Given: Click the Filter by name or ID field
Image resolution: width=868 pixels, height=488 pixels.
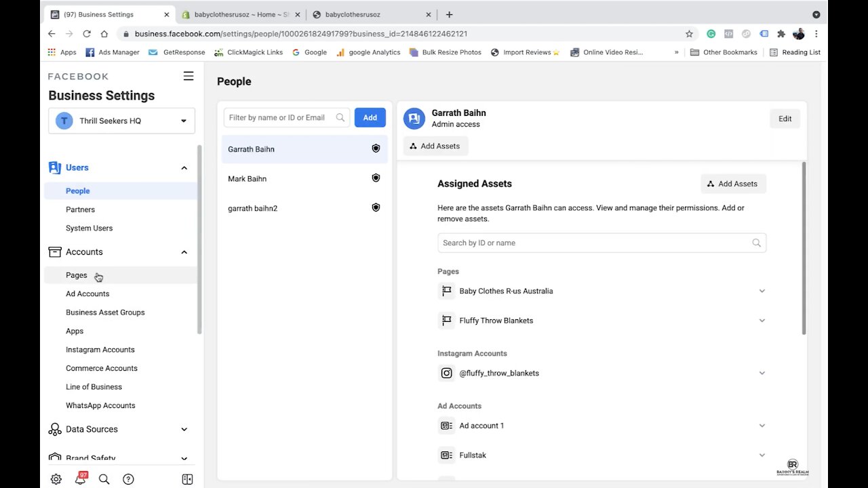Looking at the screenshot, I should coord(287,117).
